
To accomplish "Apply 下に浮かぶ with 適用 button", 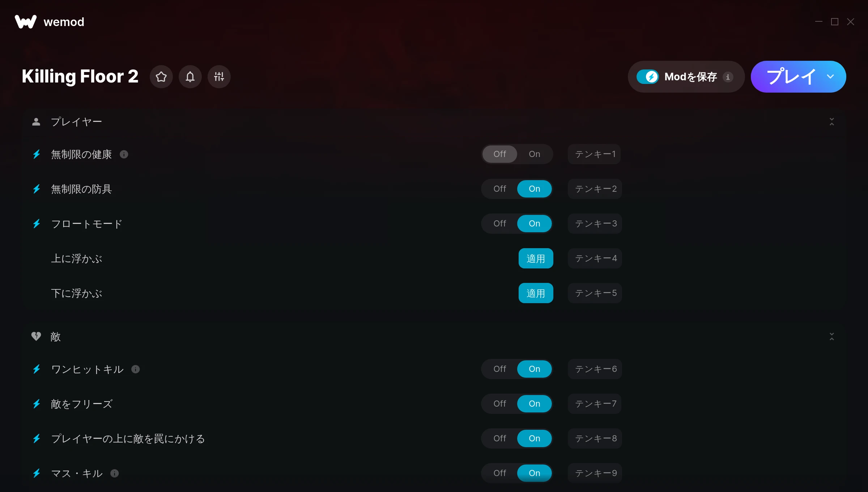I will tap(536, 293).
